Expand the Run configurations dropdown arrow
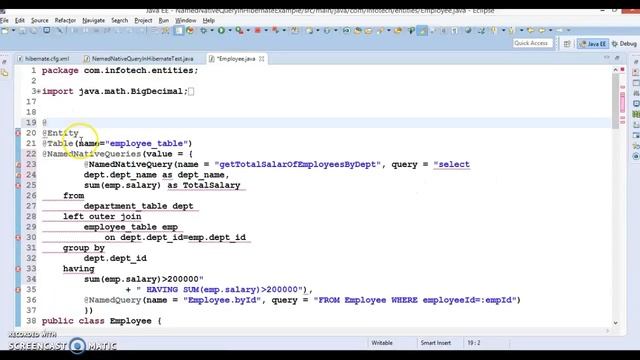The height and width of the screenshot is (360, 640). point(229,31)
